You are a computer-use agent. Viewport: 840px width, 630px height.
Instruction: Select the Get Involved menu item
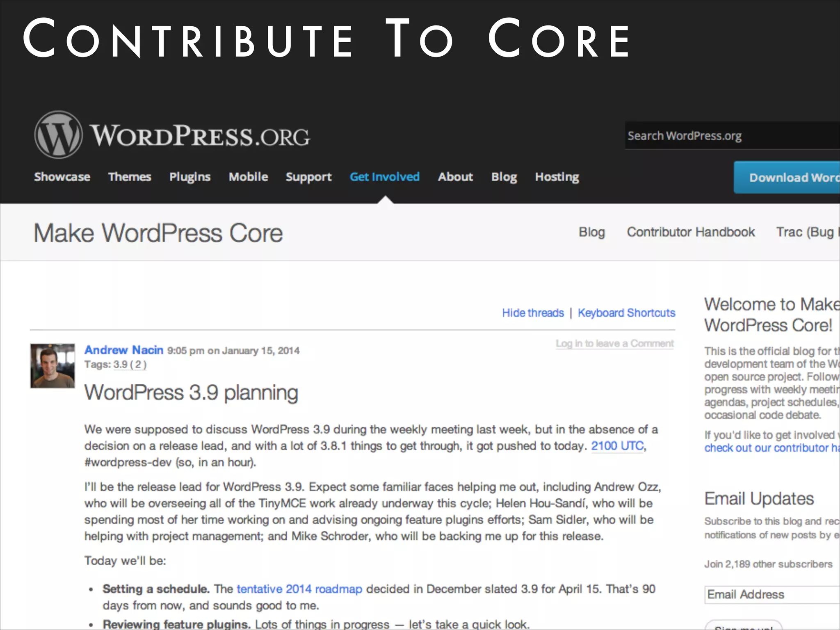pos(385,177)
